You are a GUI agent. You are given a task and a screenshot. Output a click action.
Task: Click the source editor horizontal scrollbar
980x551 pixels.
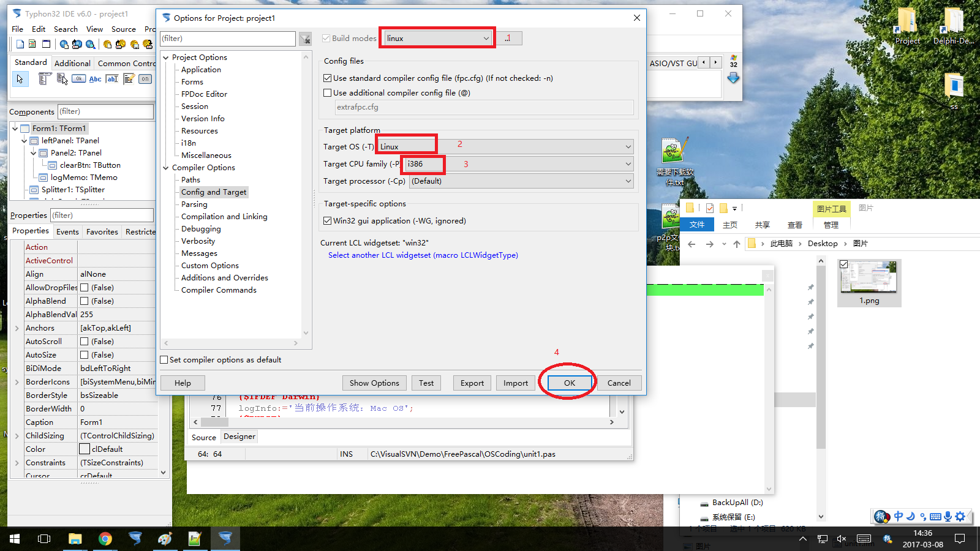pyautogui.click(x=404, y=422)
